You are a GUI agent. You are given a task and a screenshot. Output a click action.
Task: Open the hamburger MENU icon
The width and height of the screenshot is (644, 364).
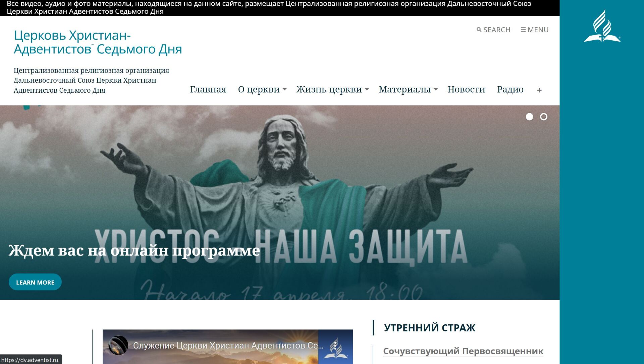523,30
